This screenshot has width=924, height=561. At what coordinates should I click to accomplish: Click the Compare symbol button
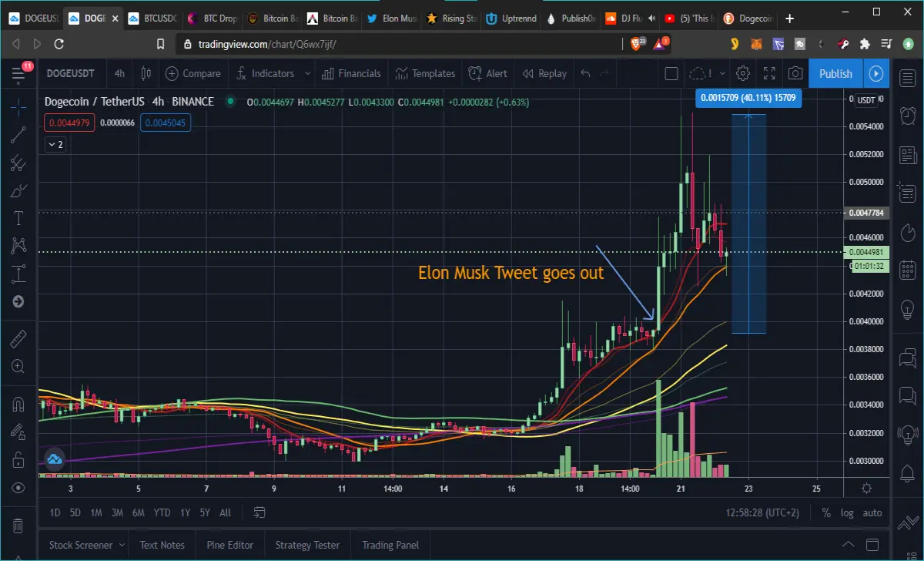coord(193,74)
